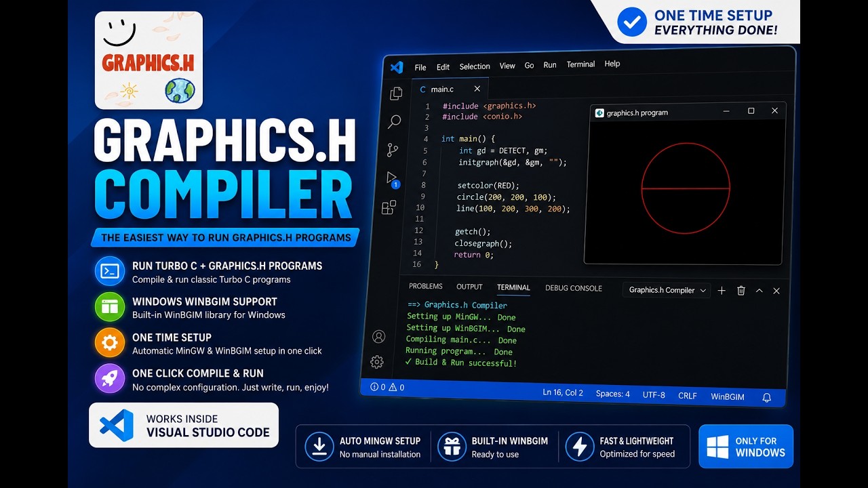Maximize the graphics.h program window

(x=751, y=111)
